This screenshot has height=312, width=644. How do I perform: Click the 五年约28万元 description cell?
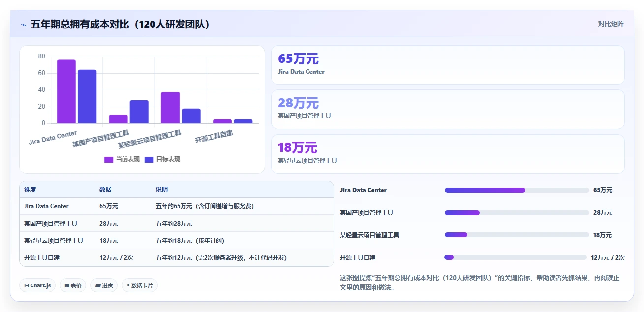pos(174,224)
